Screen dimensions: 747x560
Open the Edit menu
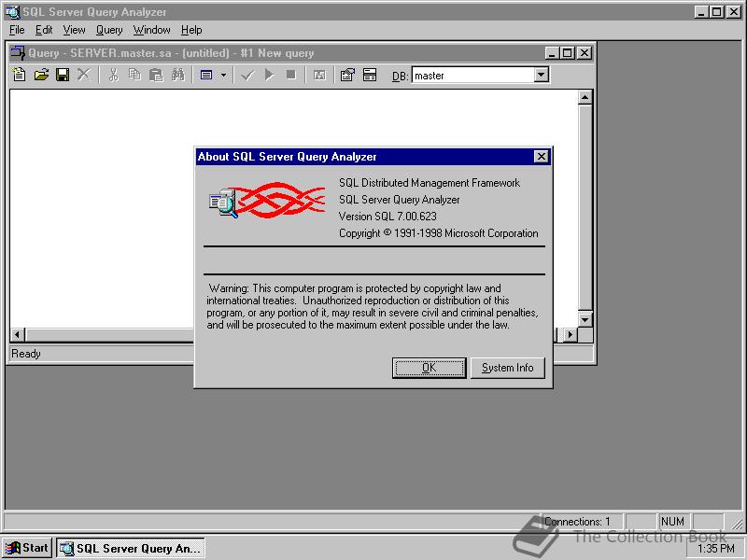[x=44, y=30]
